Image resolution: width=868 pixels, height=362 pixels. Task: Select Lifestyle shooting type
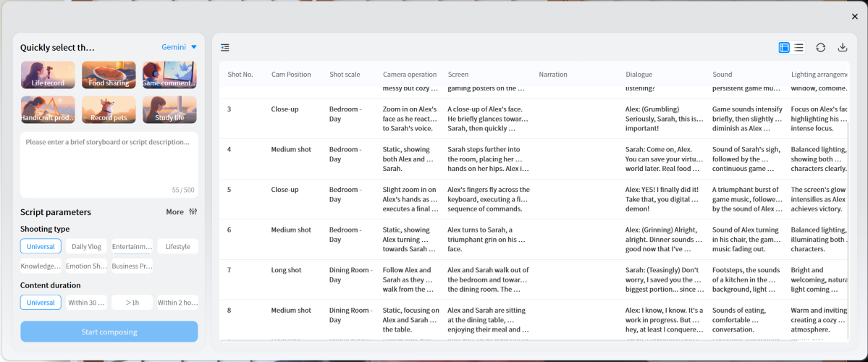click(x=177, y=246)
